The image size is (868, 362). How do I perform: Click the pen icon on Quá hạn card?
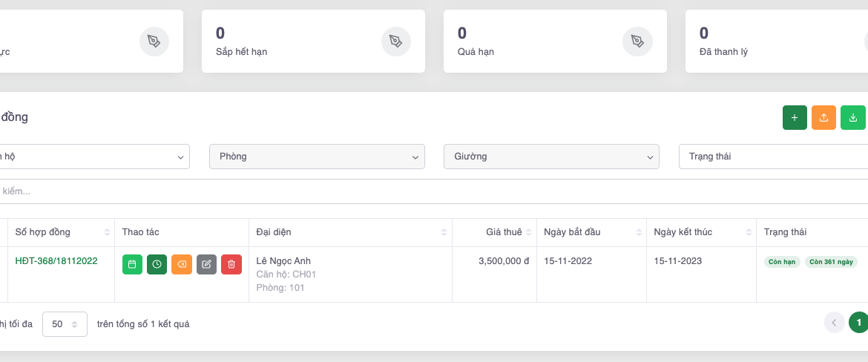(638, 42)
